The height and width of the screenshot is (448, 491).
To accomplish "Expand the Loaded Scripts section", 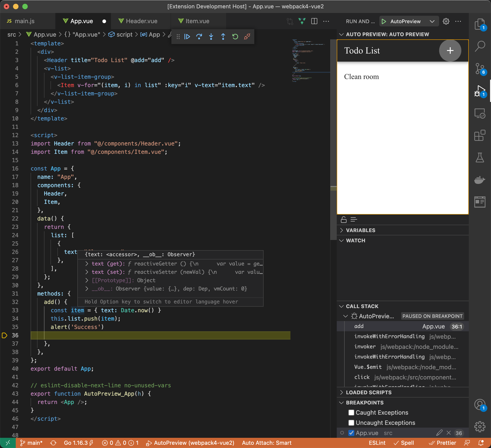I will coord(341,392).
